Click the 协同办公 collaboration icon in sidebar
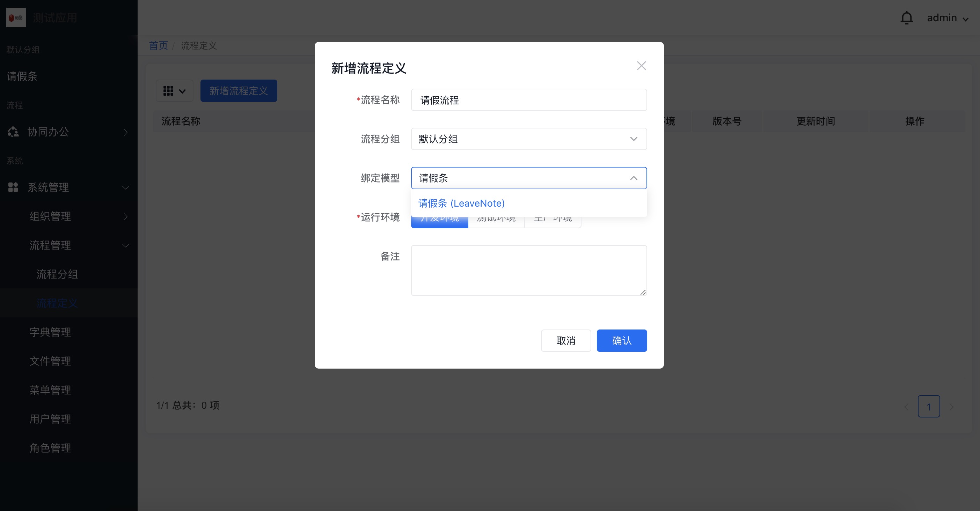The image size is (980, 511). coord(13,132)
